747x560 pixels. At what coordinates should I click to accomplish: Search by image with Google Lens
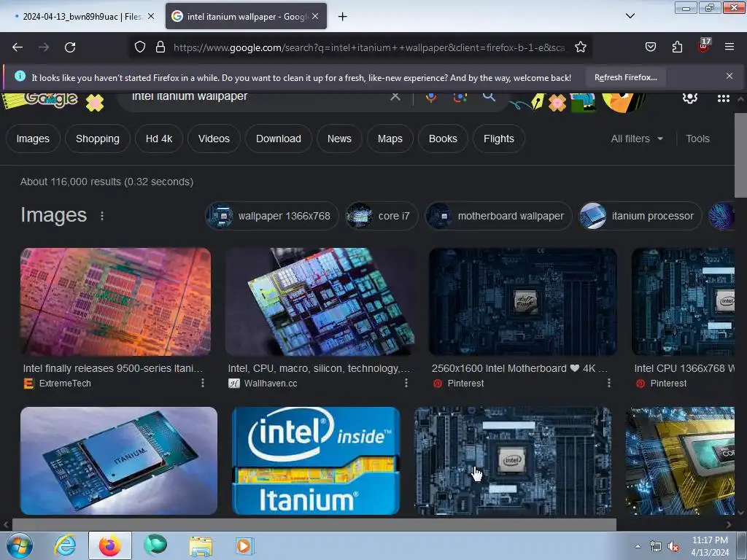click(x=460, y=97)
